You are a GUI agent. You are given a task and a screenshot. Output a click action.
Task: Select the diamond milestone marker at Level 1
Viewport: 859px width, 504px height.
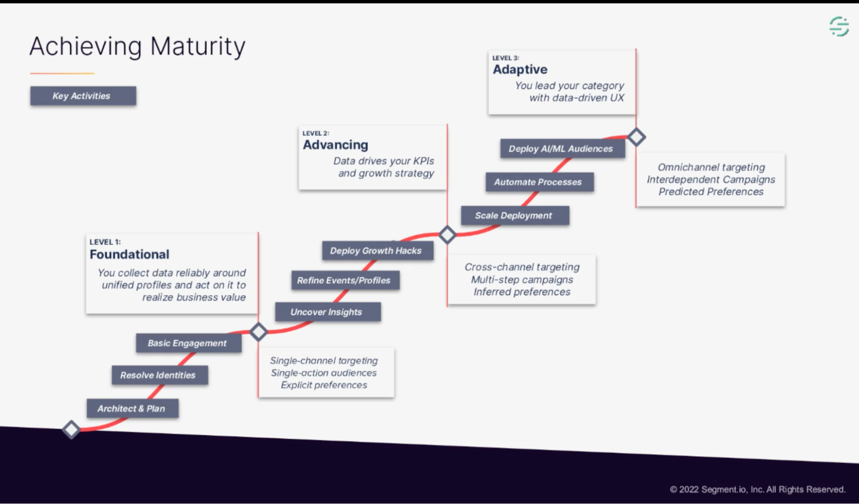259,332
